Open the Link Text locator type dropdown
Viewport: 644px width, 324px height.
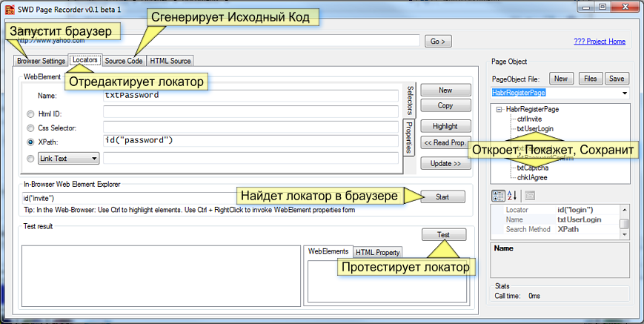pos(69,158)
